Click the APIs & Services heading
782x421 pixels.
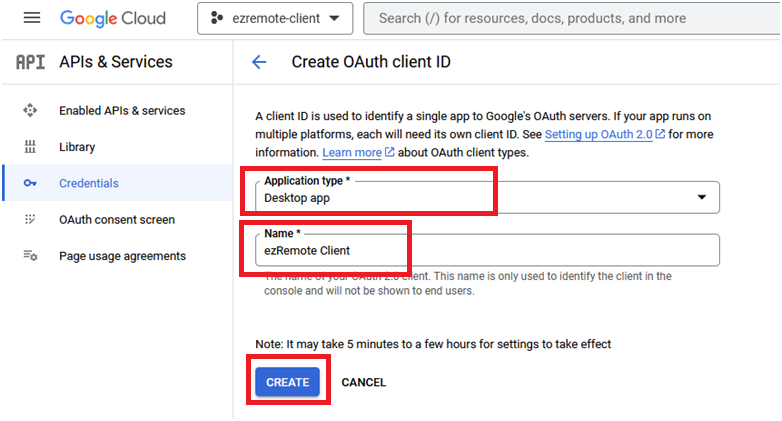point(116,62)
